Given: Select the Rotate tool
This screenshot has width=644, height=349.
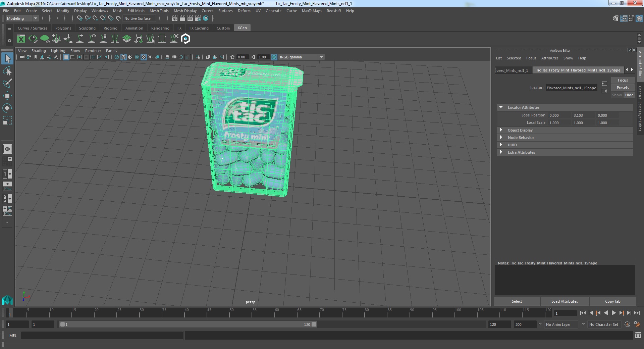Looking at the screenshot, I should tap(7, 108).
